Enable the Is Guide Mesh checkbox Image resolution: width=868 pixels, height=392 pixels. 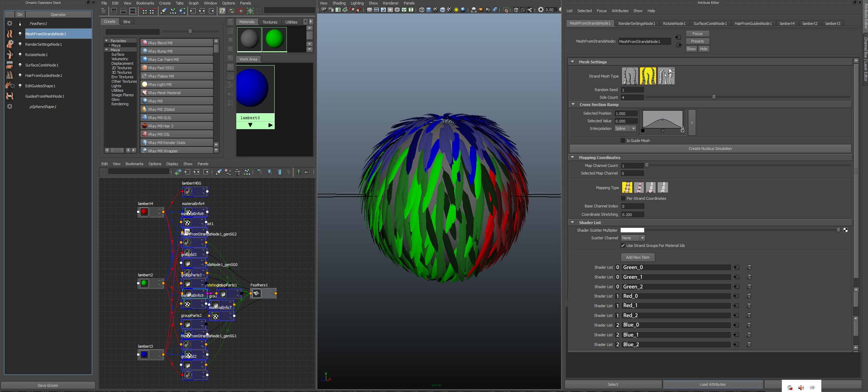coord(623,141)
